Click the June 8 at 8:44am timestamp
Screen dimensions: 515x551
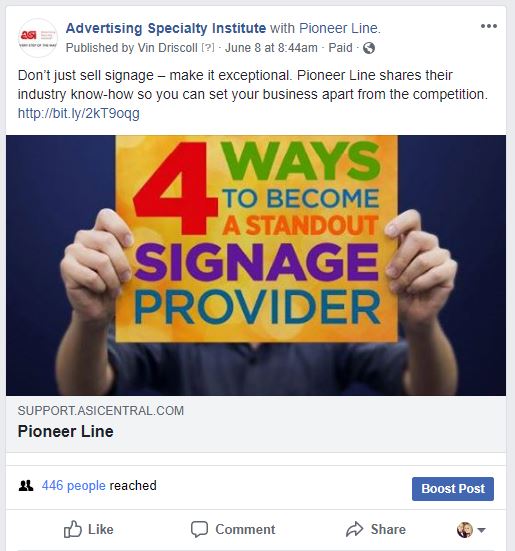coord(271,47)
